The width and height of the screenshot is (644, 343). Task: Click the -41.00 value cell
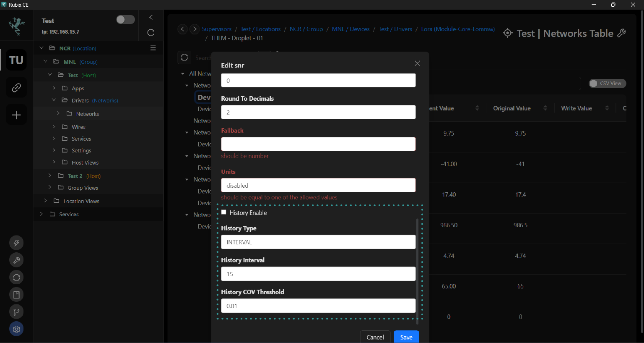click(449, 164)
